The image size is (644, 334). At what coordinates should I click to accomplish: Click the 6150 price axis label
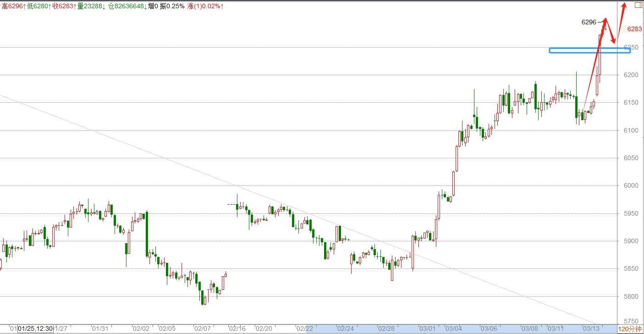click(632, 102)
